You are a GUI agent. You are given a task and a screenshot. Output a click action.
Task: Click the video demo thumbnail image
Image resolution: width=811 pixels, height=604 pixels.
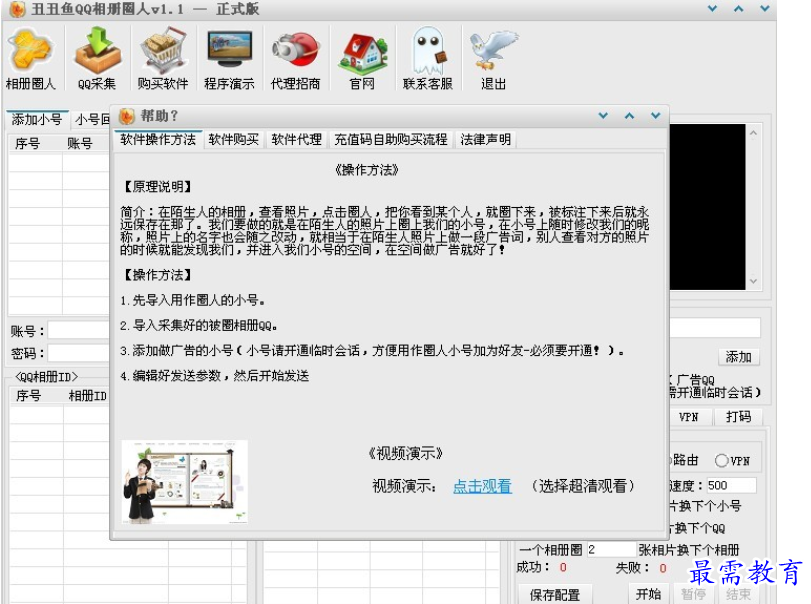tap(185, 482)
